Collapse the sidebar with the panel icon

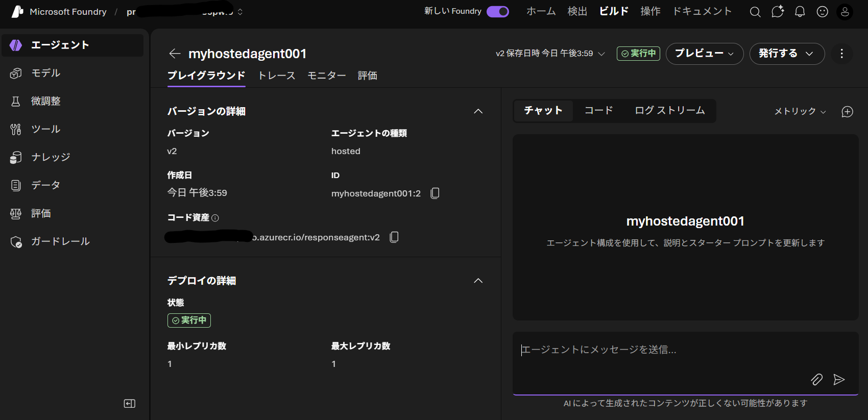[130, 404]
